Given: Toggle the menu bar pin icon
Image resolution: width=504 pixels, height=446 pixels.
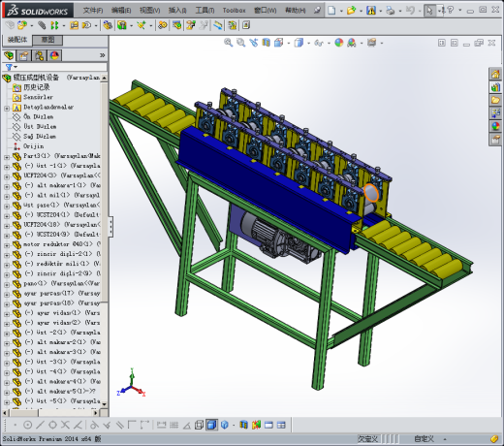Looking at the screenshot, I should (317, 11).
